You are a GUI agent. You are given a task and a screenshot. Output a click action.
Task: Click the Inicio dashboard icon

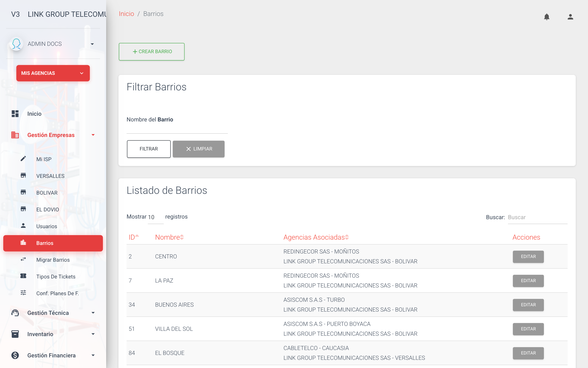pos(15,114)
